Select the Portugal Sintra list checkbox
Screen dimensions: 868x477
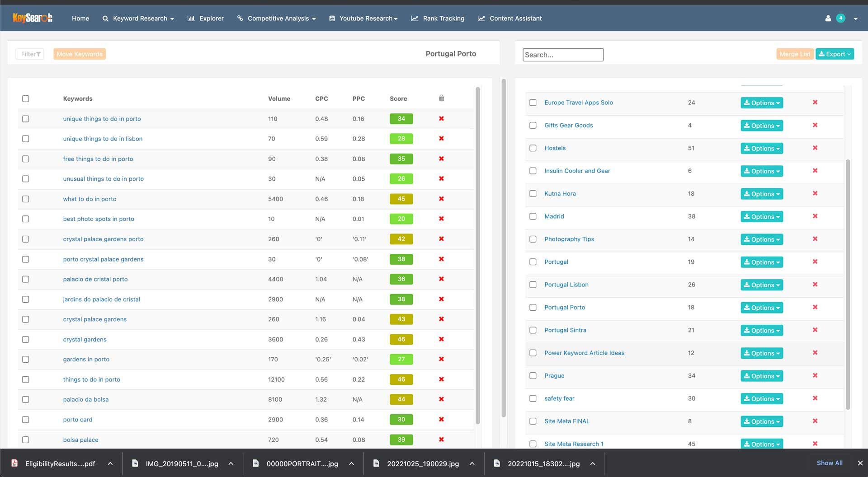point(533,330)
